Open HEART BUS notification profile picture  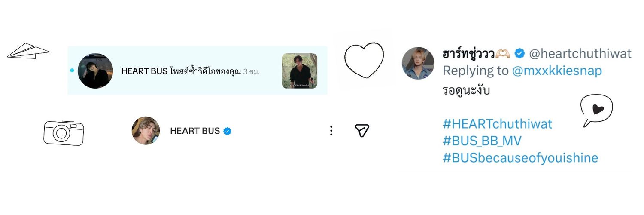tap(95, 71)
